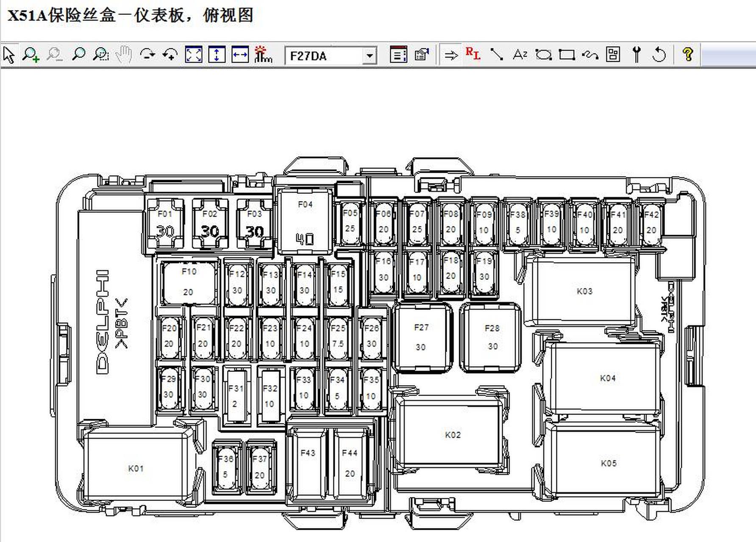Click fuse F44 20 in diagram
This screenshot has width=756, height=542.
pos(350,464)
